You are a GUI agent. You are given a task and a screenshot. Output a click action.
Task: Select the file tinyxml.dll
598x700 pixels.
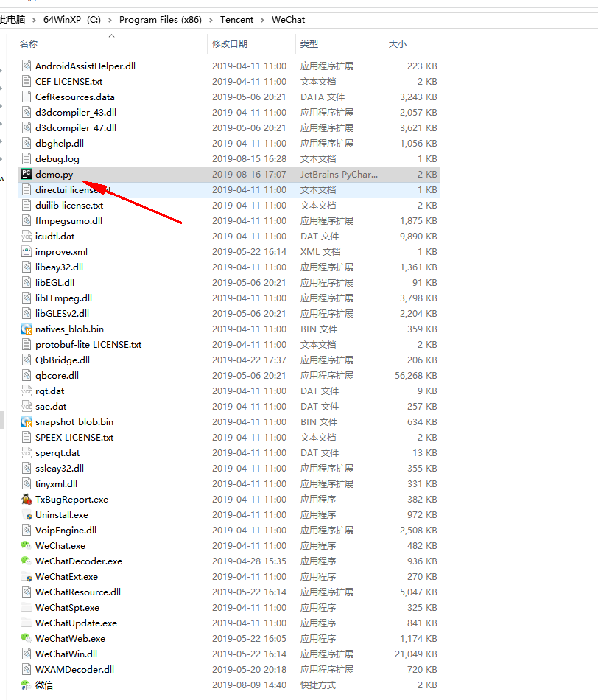click(x=56, y=484)
